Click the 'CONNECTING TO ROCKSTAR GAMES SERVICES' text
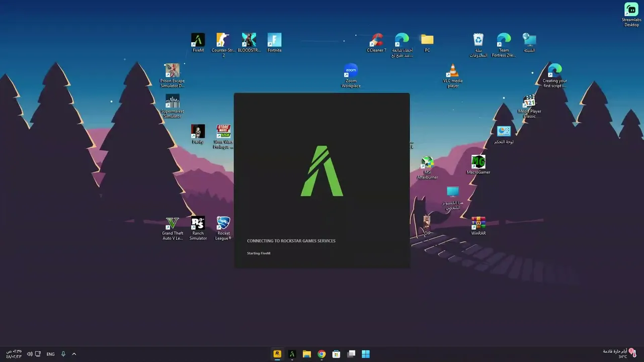Image resolution: width=644 pixels, height=362 pixels. tap(291, 241)
